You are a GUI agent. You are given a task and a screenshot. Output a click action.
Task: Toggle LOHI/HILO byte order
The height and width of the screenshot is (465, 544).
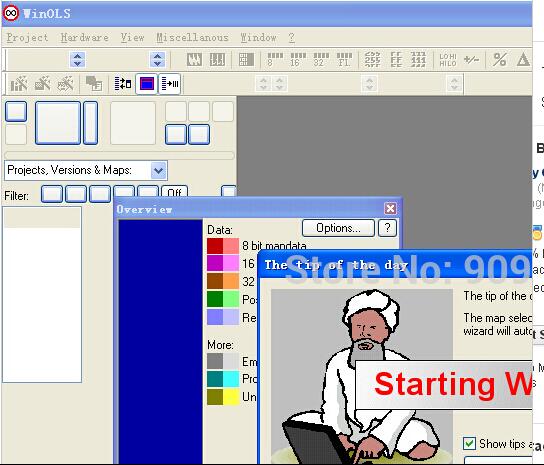pyautogui.click(x=448, y=60)
